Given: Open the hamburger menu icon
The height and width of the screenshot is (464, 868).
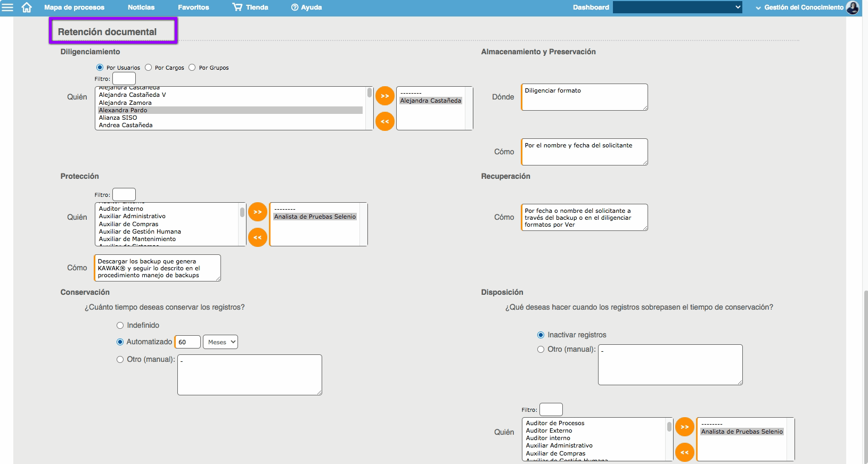Looking at the screenshot, I should 7,7.
